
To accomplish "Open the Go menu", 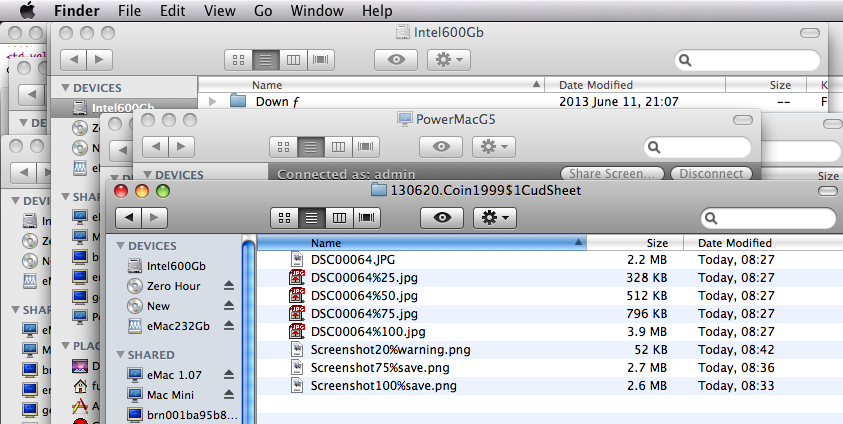I will pos(263,10).
